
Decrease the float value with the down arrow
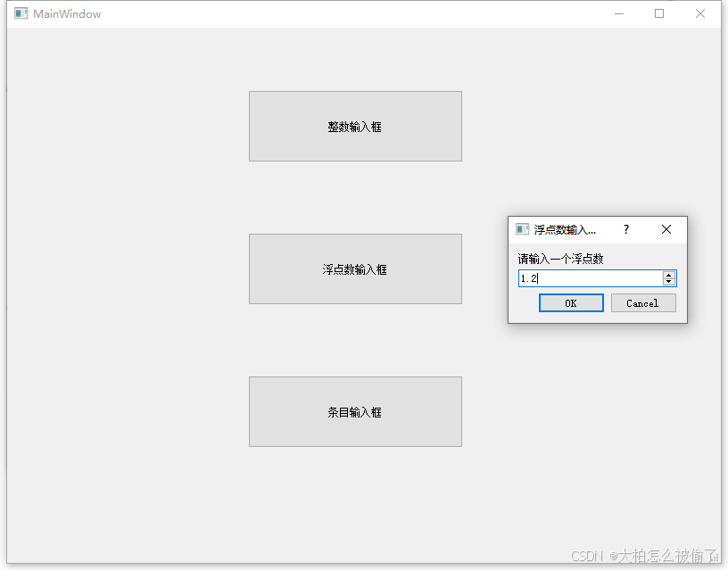(x=668, y=282)
